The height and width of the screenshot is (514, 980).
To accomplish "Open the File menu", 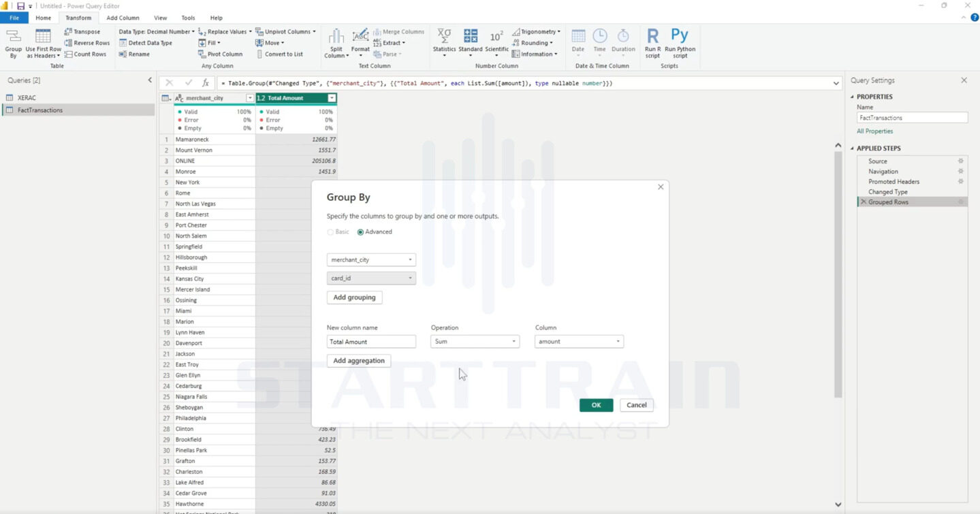I will (14, 18).
